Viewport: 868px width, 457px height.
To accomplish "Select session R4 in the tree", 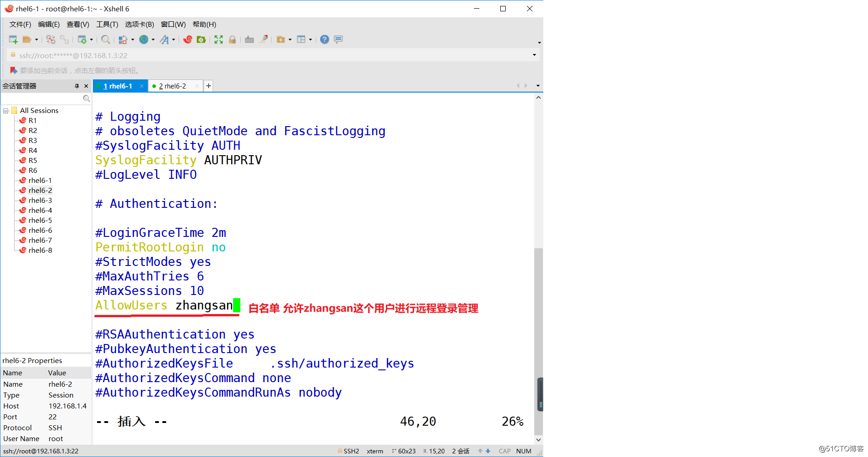I will [x=33, y=151].
